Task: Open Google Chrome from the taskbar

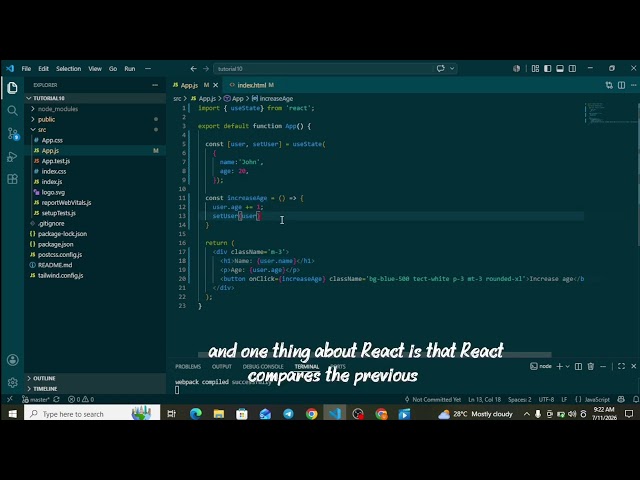Action: 312,414
